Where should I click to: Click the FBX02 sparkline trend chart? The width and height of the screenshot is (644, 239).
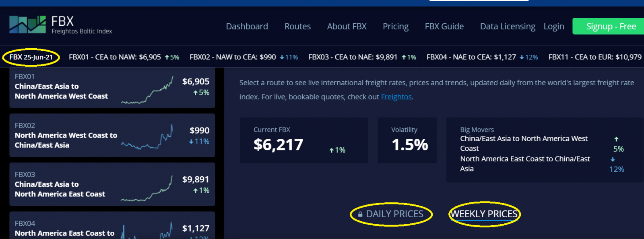tap(147, 139)
